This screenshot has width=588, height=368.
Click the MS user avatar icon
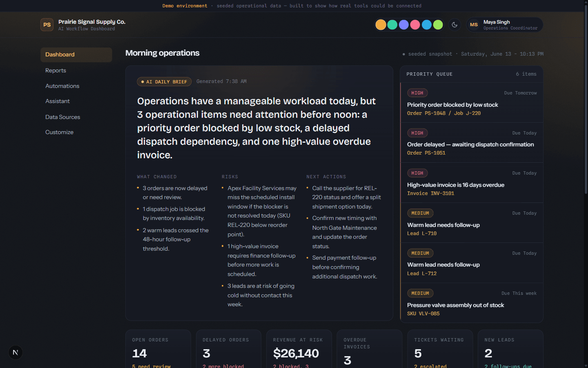tap(474, 25)
